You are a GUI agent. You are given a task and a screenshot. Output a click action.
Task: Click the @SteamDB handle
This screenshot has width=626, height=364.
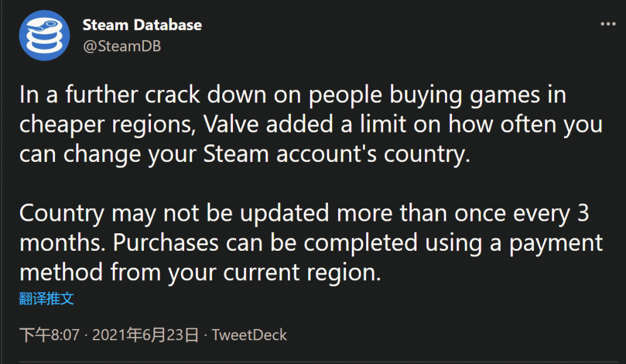click(x=121, y=46)
